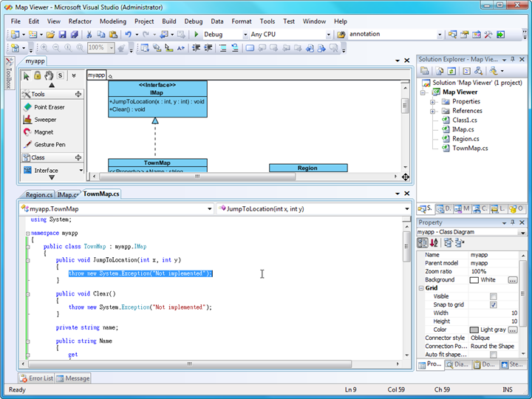Open the Debug configuration dropdown
This screenshot has height=399, width=532.
point(245,35)
